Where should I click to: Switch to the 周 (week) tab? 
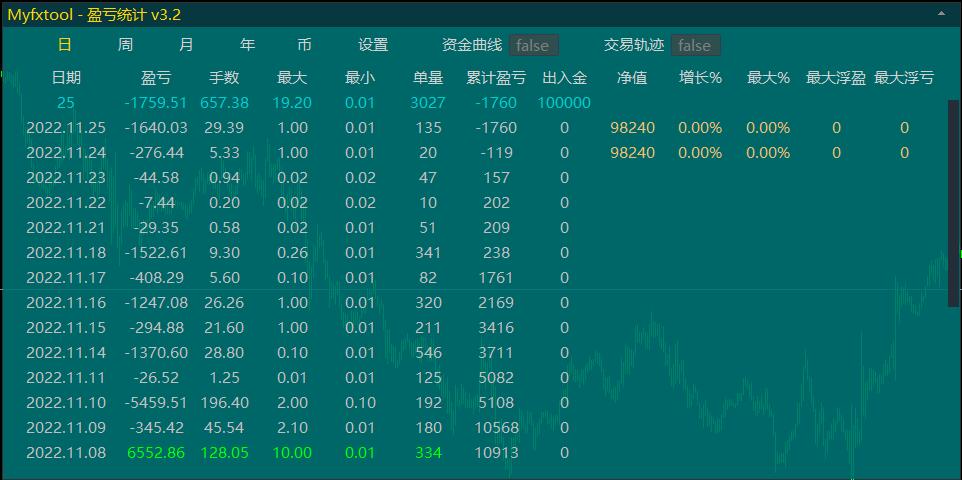(125, 45)
